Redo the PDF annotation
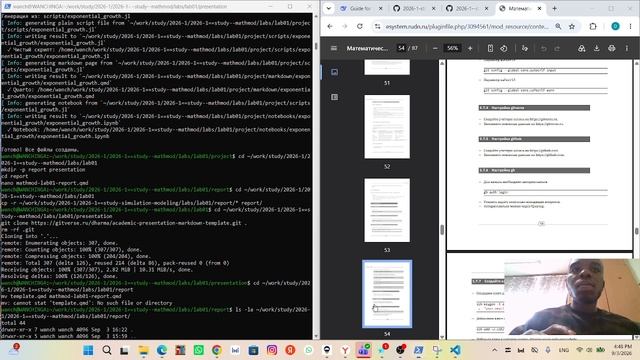Screen dimensions: 640x360 [557, 48]
